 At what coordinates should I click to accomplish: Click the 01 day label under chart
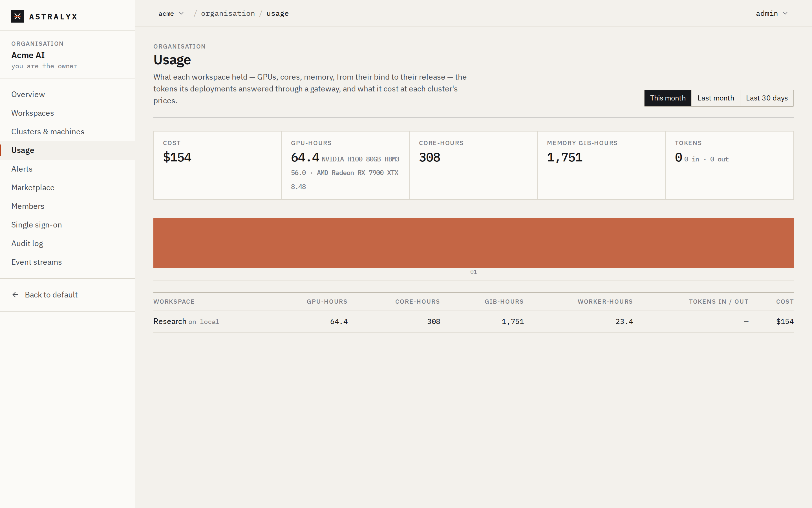click(x=473, y=272)
